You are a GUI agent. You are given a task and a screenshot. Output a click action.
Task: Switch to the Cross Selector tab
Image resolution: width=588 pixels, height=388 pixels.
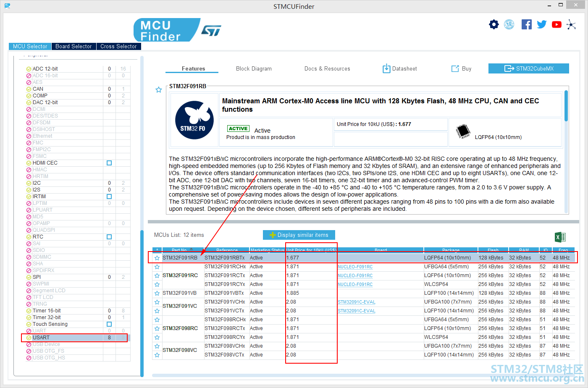[118, 46]
